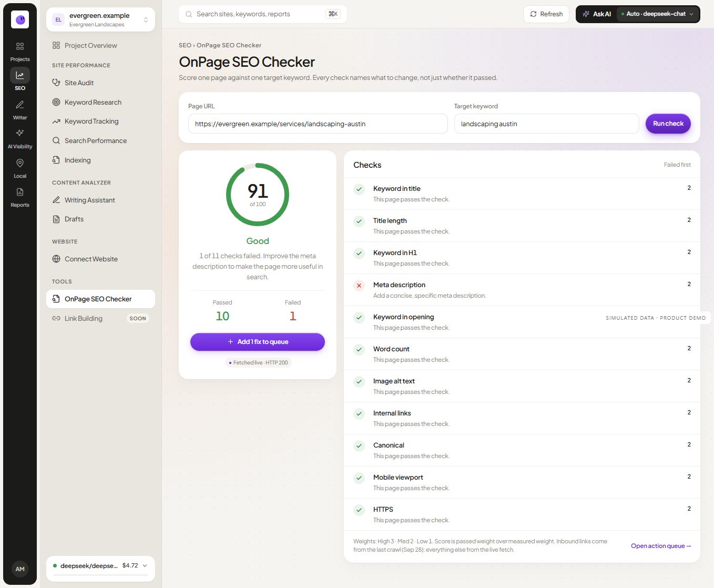Select the Keyword in H1 check row

522,258
